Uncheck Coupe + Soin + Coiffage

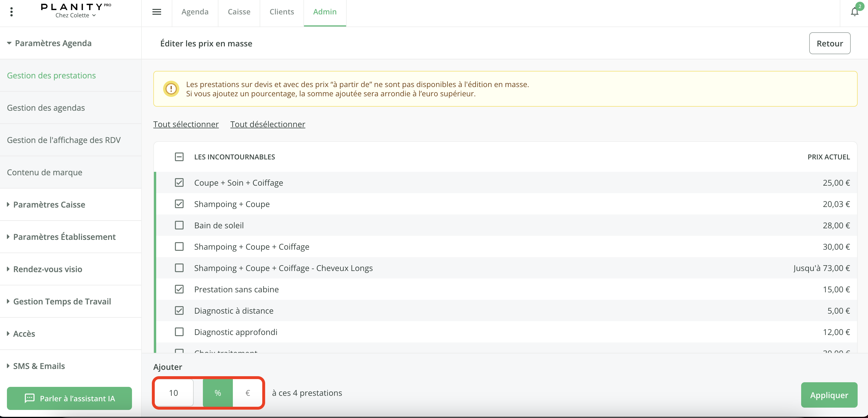pos(179,183)
